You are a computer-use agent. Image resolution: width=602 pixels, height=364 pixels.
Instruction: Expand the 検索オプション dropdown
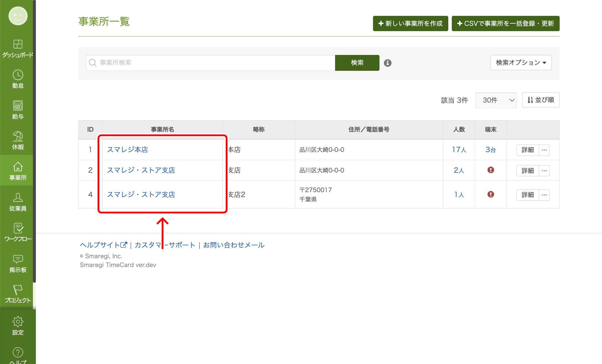(521, 63)
